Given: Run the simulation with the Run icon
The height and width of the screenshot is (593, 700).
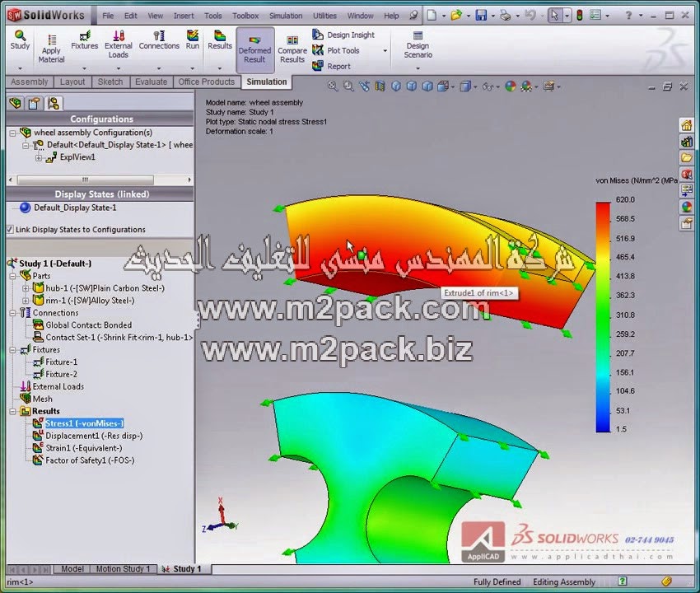Looking at the screenshot, I should [193, 40].
